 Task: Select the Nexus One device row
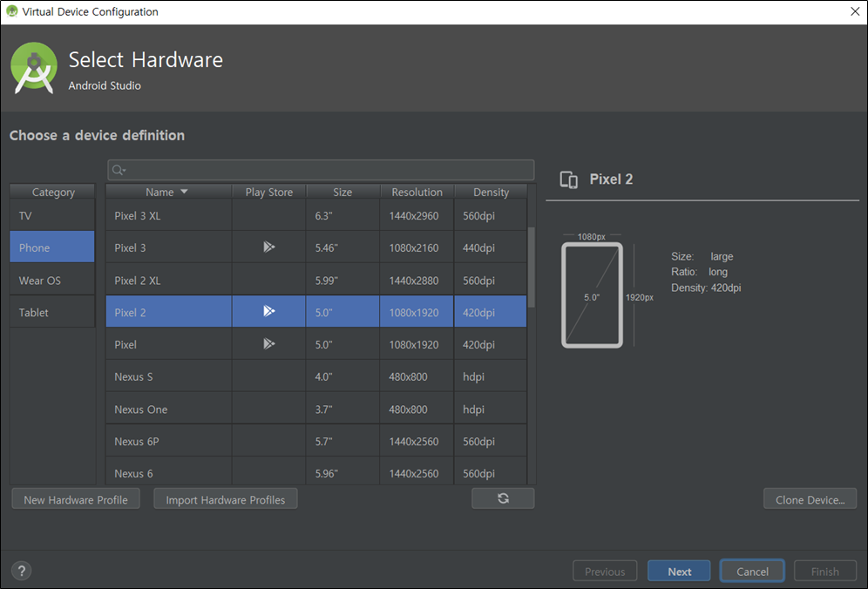point(316,410)
